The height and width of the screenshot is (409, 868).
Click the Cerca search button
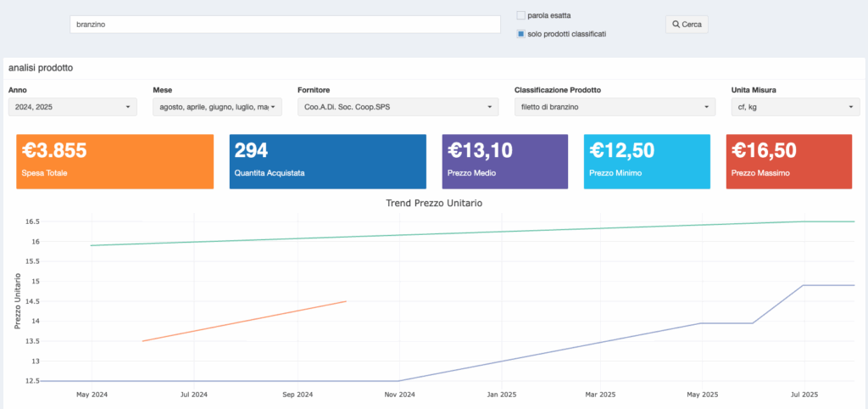point(687,25)
